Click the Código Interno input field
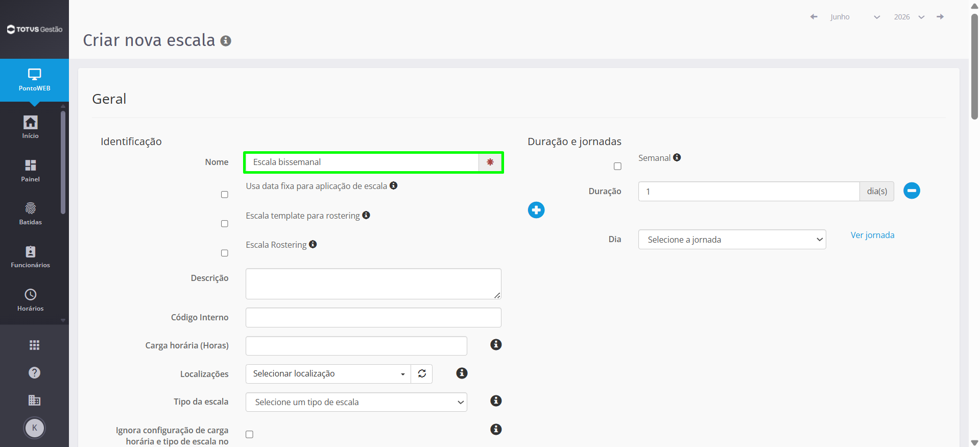The height and width of the screenshot is (447, 980). point(373,318)
